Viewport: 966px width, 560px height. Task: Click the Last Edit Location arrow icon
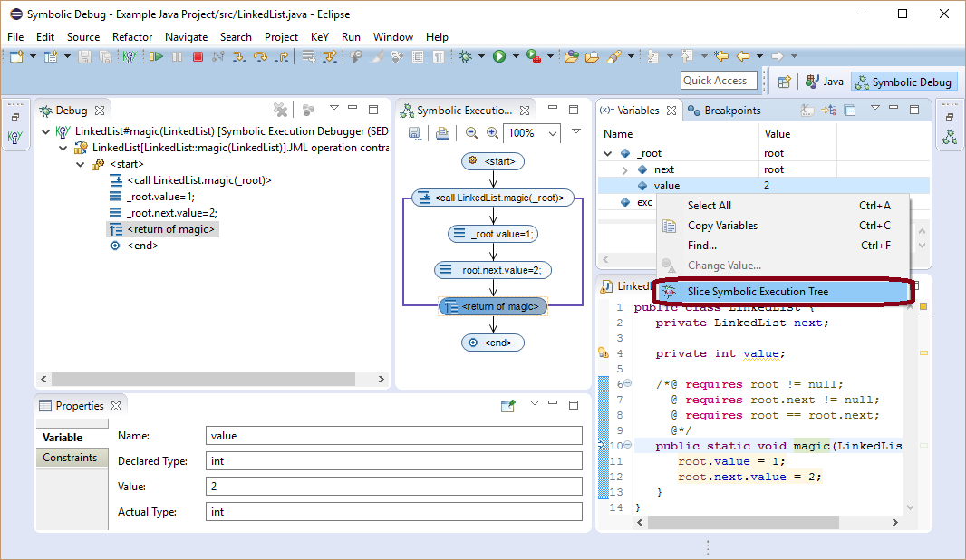point(721,57)
